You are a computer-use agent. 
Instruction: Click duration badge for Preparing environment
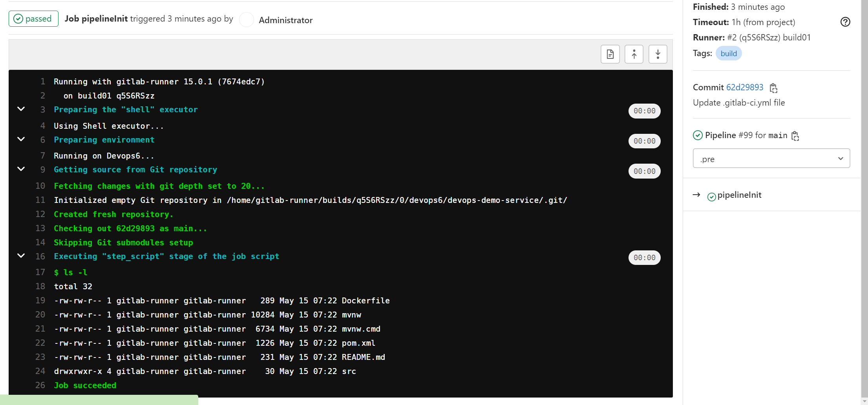(644, 141)
